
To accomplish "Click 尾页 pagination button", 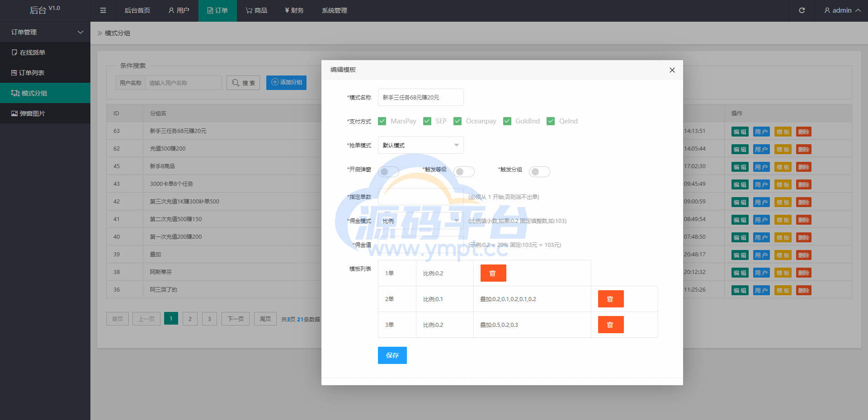I will [265, 319].
